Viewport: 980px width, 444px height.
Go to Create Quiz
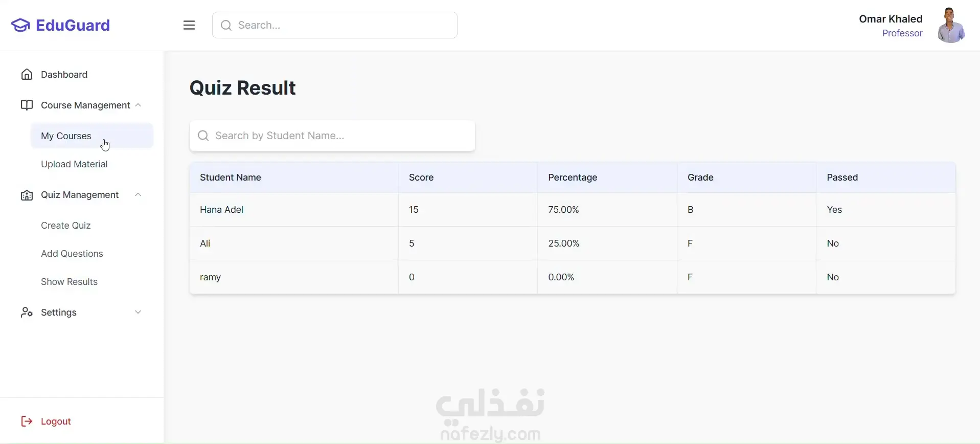point(66,226)
